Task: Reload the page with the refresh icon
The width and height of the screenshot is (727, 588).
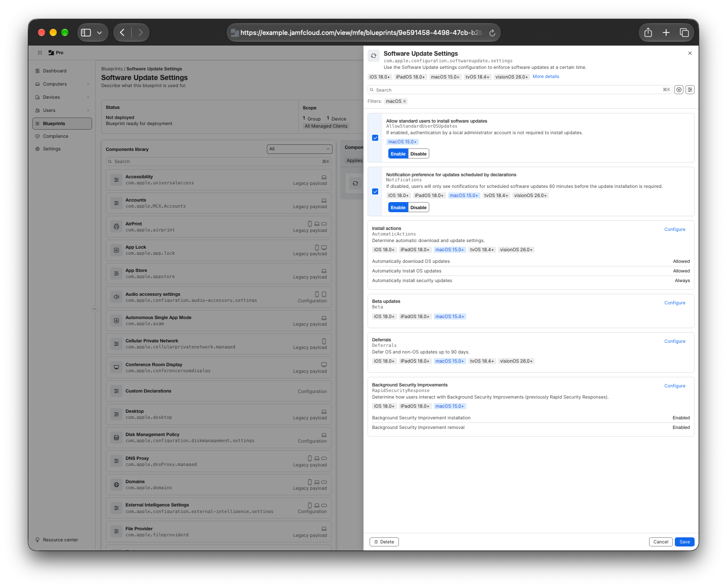Action: click(x=492, y=32)
